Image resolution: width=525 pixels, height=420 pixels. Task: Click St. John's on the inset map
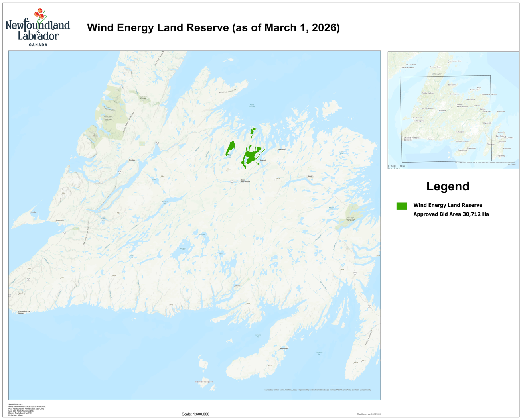(508, 138)
